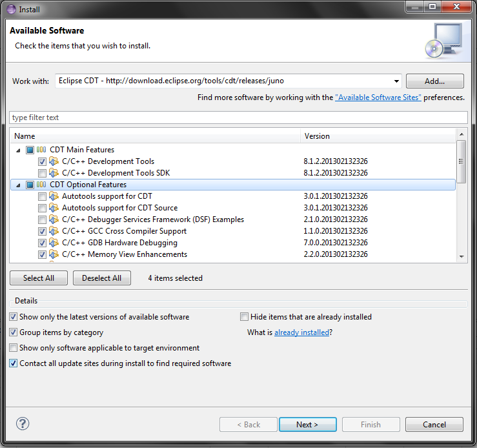Click version 2.1.0.201302132326
This screenshot has height=448, width=477.
pos(336,219)
